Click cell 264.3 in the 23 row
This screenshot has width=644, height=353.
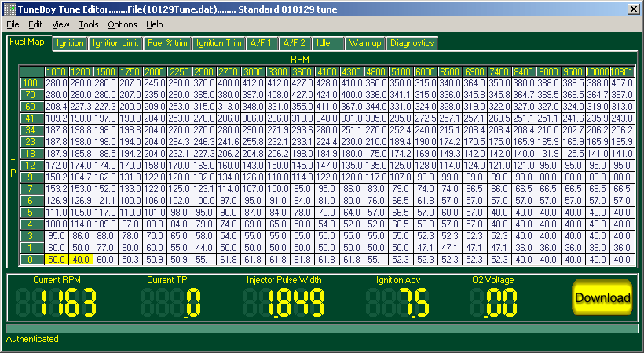point(180,142)
